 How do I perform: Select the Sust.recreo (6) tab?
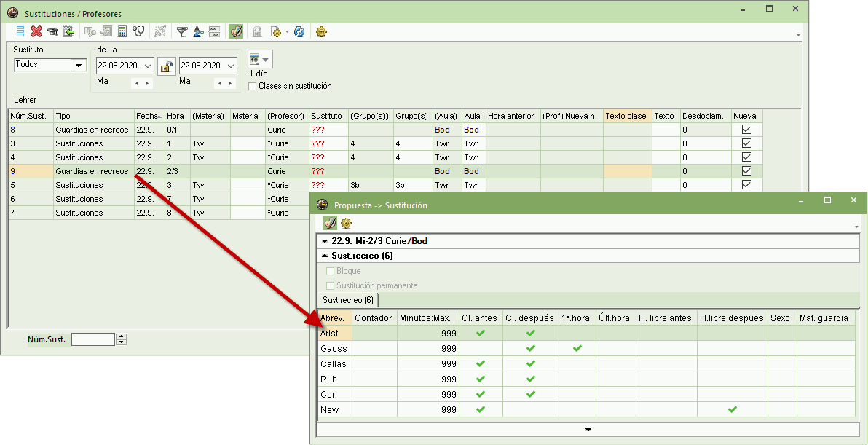pyautogui.click(x=348, y=300)
